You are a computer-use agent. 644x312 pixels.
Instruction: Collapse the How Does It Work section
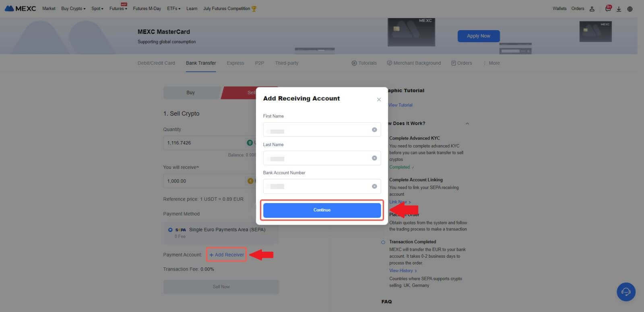click(x=467, y=123)
